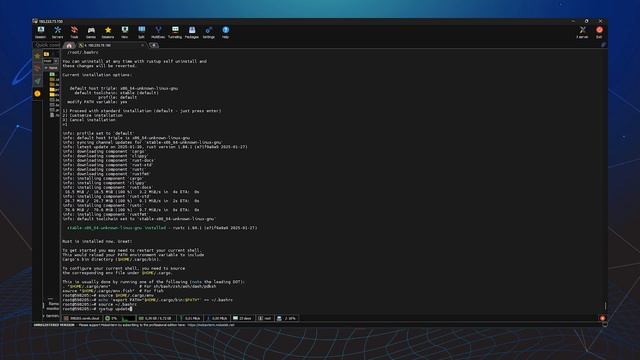Open the Tunneling toolbar button
Viewport: 640px width, 360px height.
pyautogui.click(x=175, y=32)
